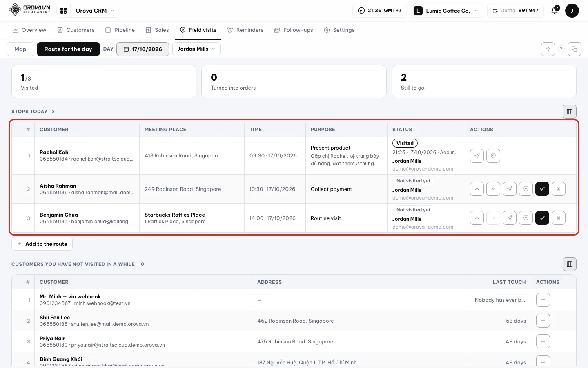The width and height of the screenshot is (588, 368).
Task: Open column settings for Stops Today table
Action: [570, 112]
